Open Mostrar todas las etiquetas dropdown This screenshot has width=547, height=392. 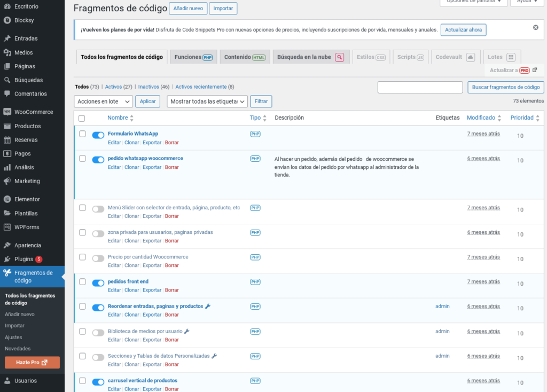click(207, 101)
